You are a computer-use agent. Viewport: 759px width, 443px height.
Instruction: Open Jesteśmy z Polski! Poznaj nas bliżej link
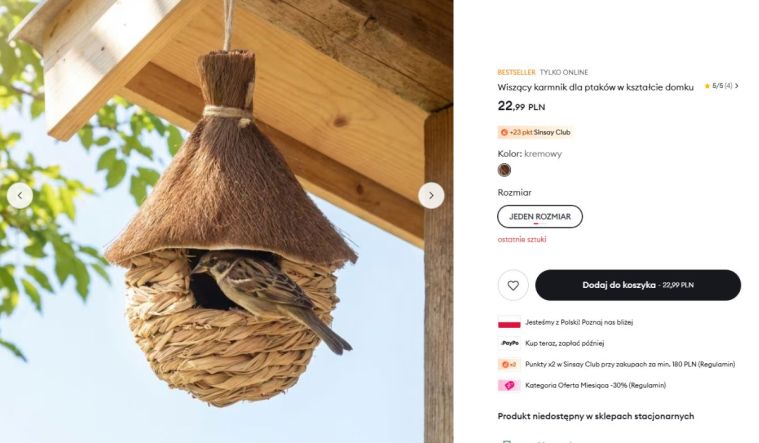pos(579,322)
